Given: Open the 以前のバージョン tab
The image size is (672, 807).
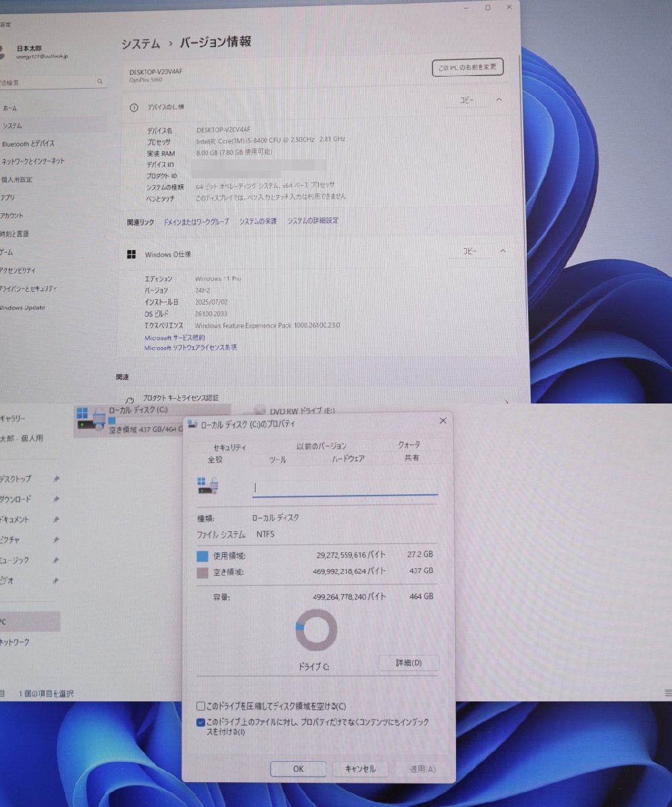Looking at the screenshot, I should point(322,446).
